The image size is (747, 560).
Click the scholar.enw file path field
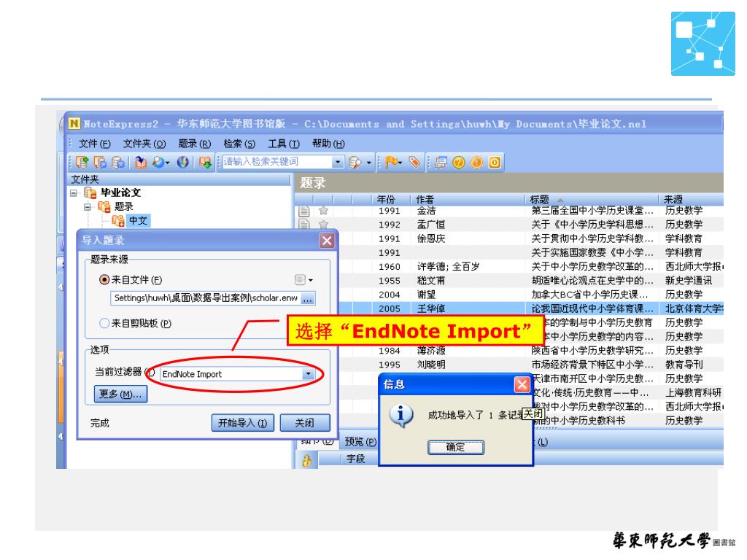[x=206, y=298]
